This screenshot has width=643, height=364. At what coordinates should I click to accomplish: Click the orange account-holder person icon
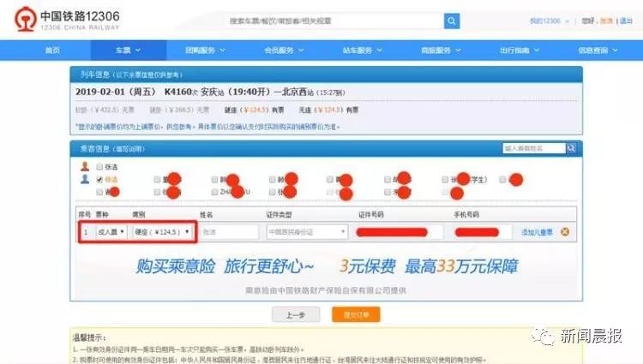click(x=85, y=166)
